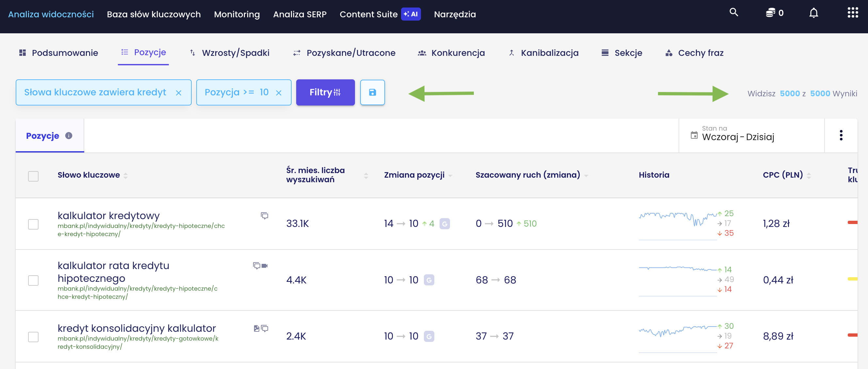This screenshot has height=369, width=868.
Task: Click the G badge in kredyt konsolidacyjny row
Action: click(428, 336)
